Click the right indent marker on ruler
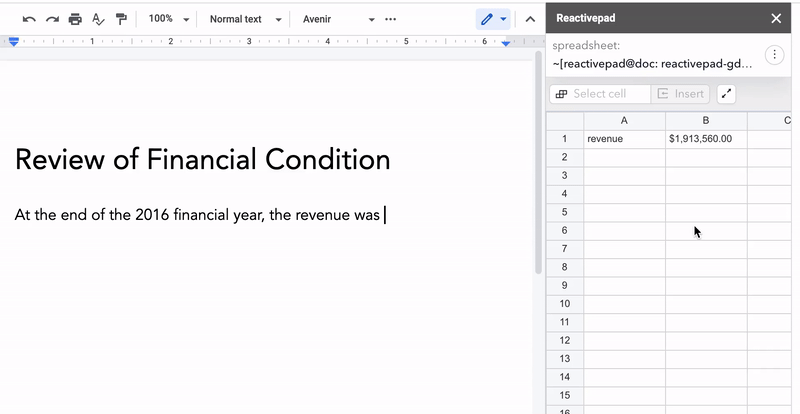The image size is (800, 414). 506,43
